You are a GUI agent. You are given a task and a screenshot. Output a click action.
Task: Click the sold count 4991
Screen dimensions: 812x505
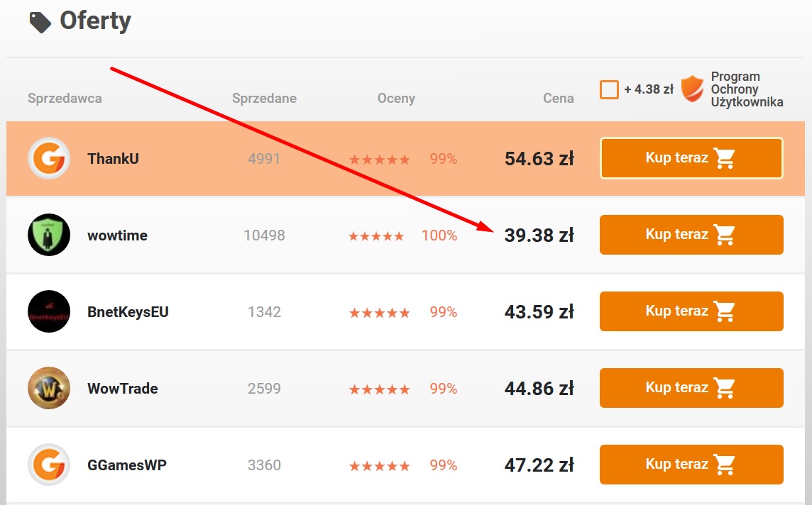(264, 159)
